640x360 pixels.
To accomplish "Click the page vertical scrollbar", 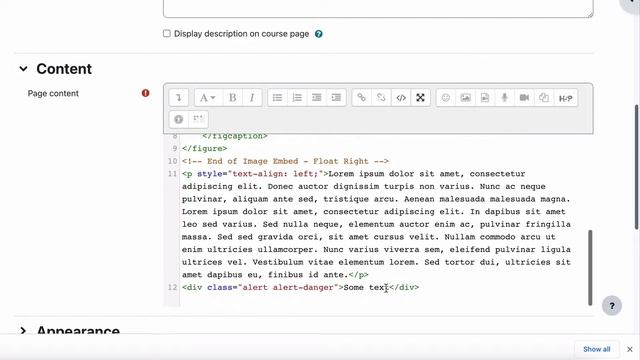I will (x=637, y=167).
